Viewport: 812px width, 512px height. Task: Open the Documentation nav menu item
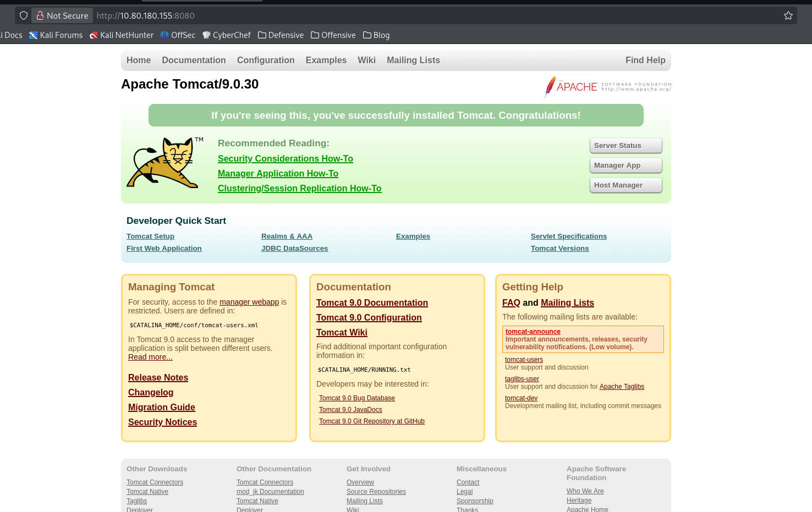click(194, 60)
